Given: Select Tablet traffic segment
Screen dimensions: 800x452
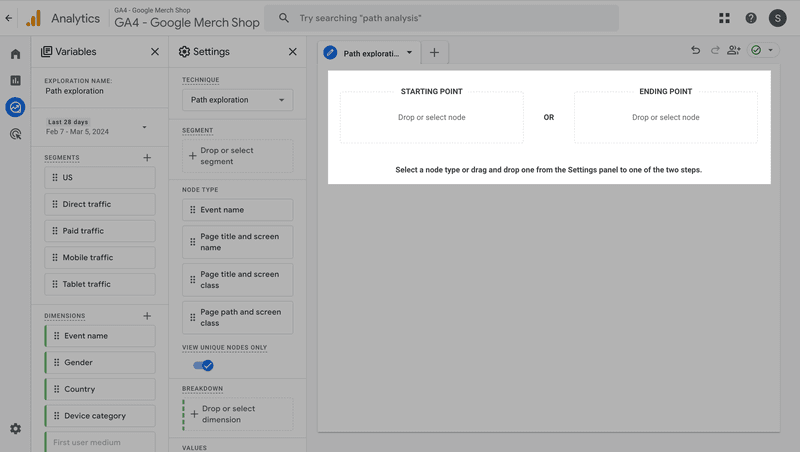Looking at the screenshot, I should (100, 284).
